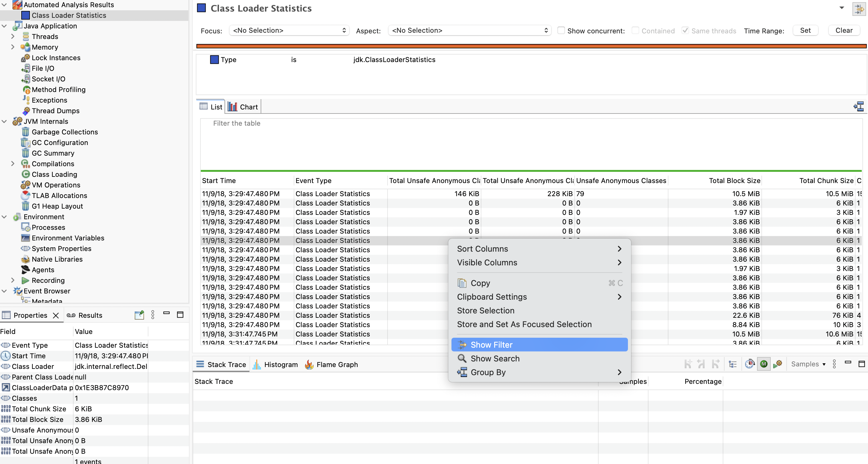
Task: Click the pin icon in the Properties panel
Action: (x=139, y=315)
